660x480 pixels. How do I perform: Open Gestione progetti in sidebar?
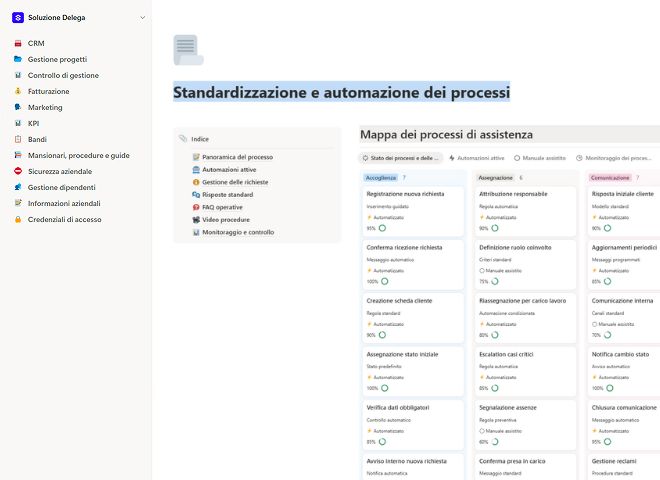pyautogui.click(x=57, y=59)
